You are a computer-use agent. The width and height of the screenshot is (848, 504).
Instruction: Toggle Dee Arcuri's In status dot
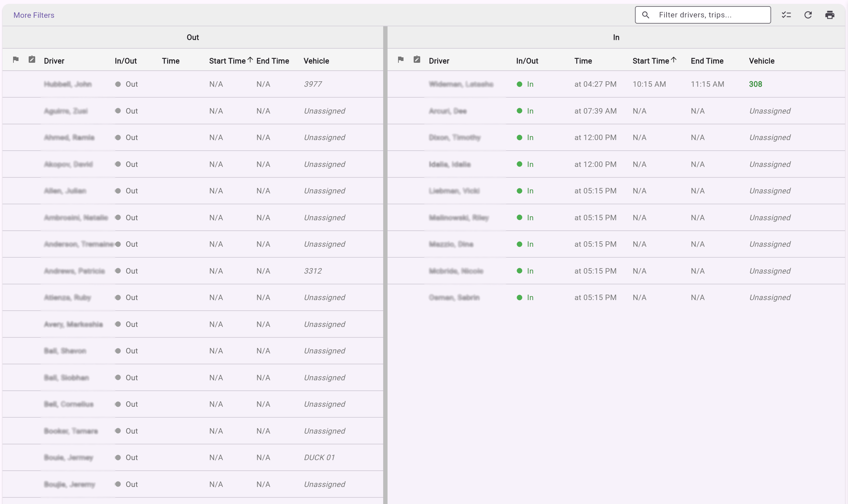(x=520, y=111)
